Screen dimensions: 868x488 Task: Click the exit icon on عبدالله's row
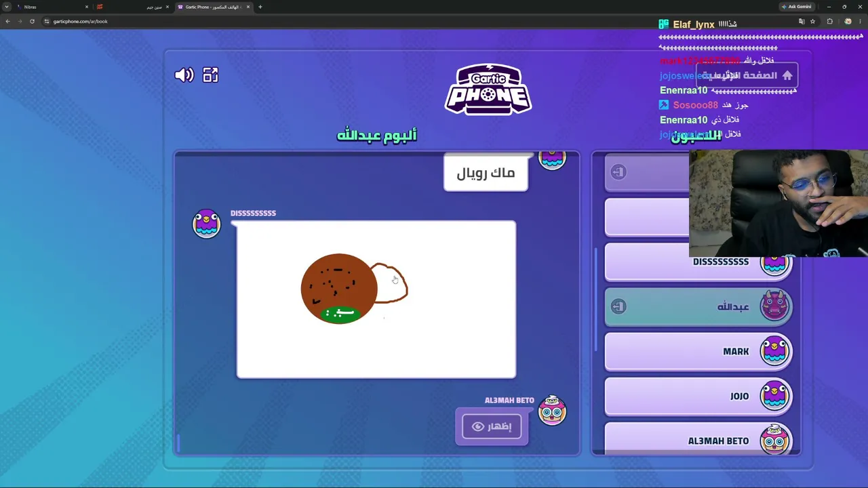[618, 306]
